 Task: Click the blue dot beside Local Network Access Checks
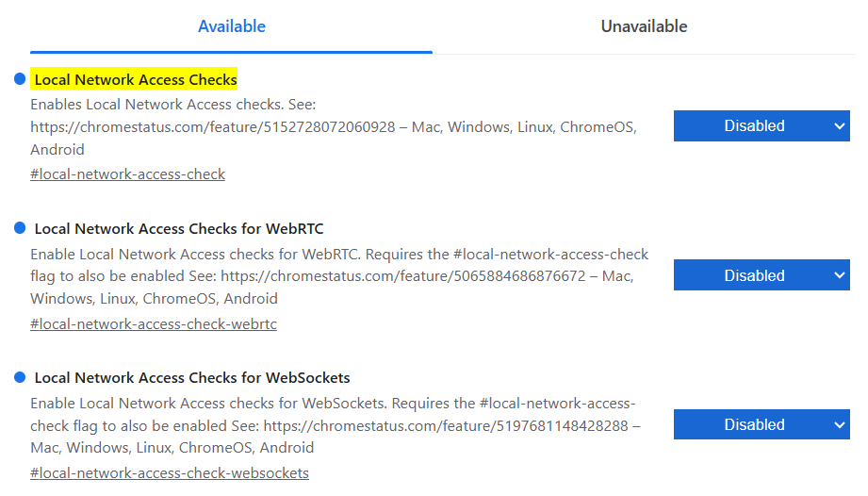pyautogui.click(x=20, y=79)
